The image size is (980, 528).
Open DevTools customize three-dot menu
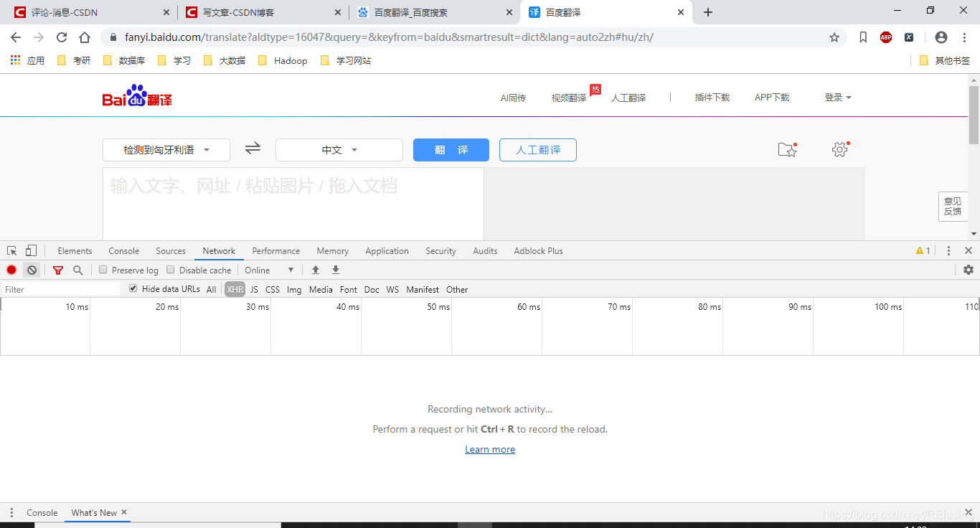(948, 250)
